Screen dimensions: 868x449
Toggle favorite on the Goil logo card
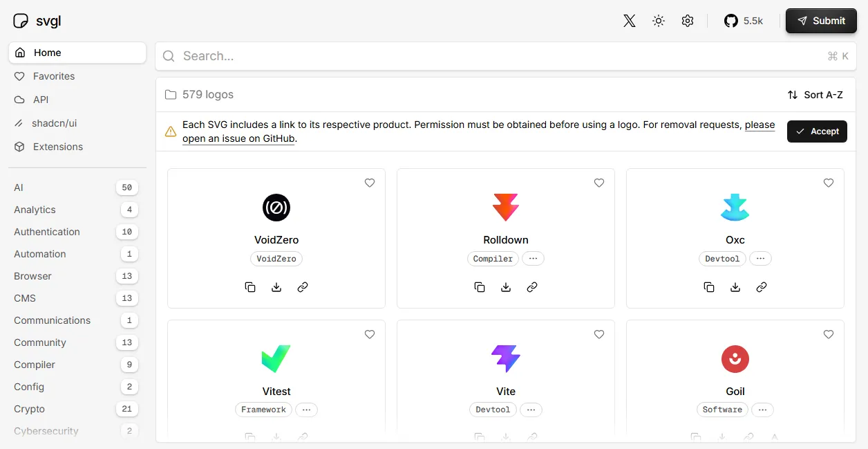point(829,334)
